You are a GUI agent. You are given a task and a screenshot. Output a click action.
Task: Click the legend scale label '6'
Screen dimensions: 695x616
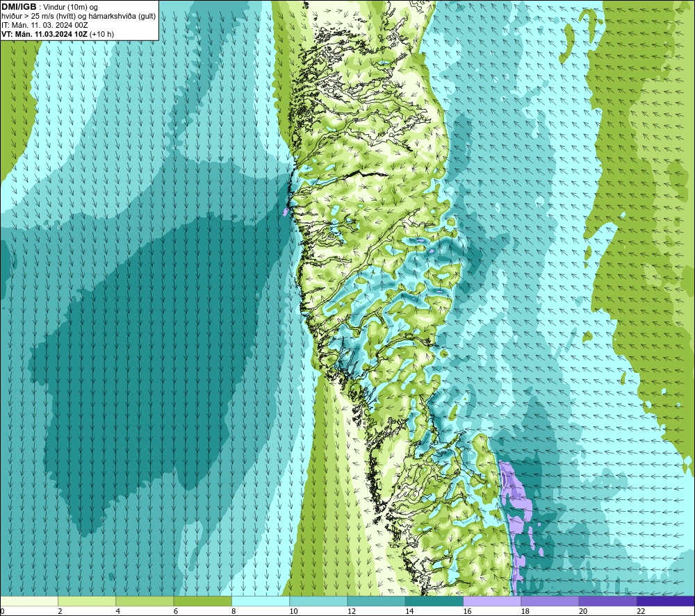(176, 612)
